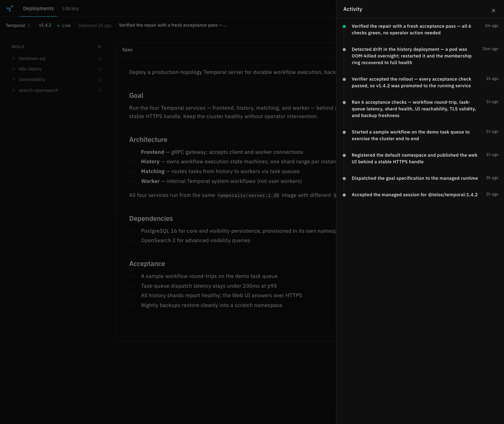The image size is (504, 424).
Task: Select the search-opensearch skill row
Action: click(x=57, y=90)
